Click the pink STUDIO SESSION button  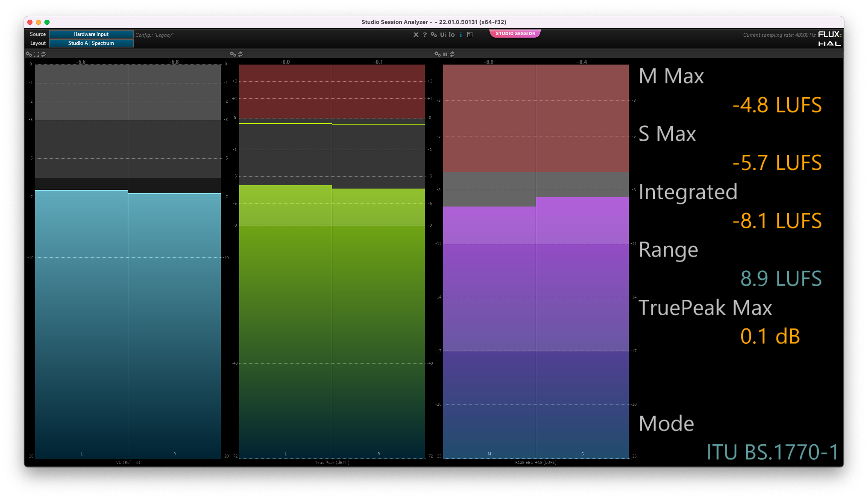515,33
